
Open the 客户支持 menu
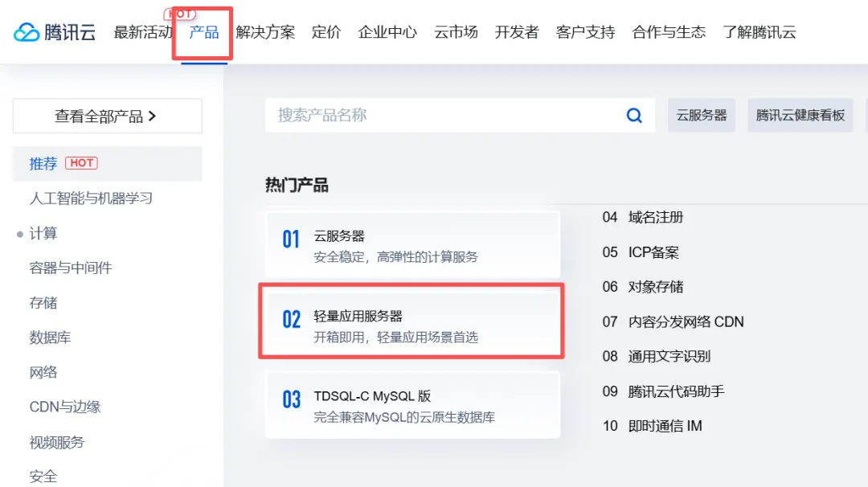tap(585, 32)
